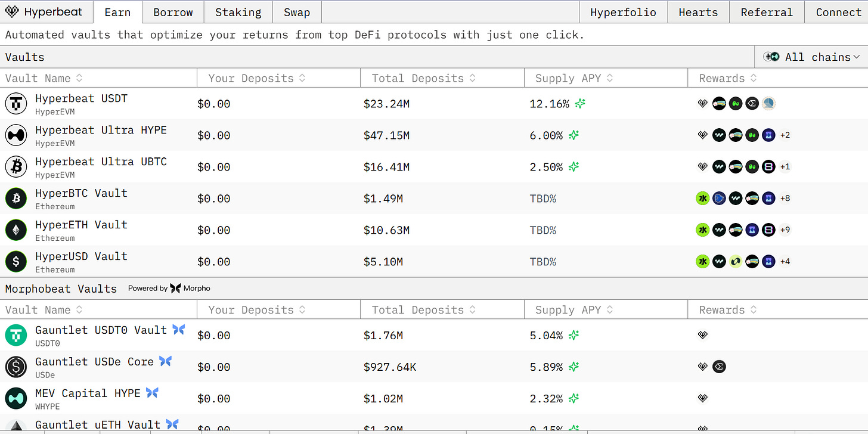Image resolution: width=868 pixels, height=434 pixels.
Task: Open the All chains dropdown
Action: click(x=811, y=57)
